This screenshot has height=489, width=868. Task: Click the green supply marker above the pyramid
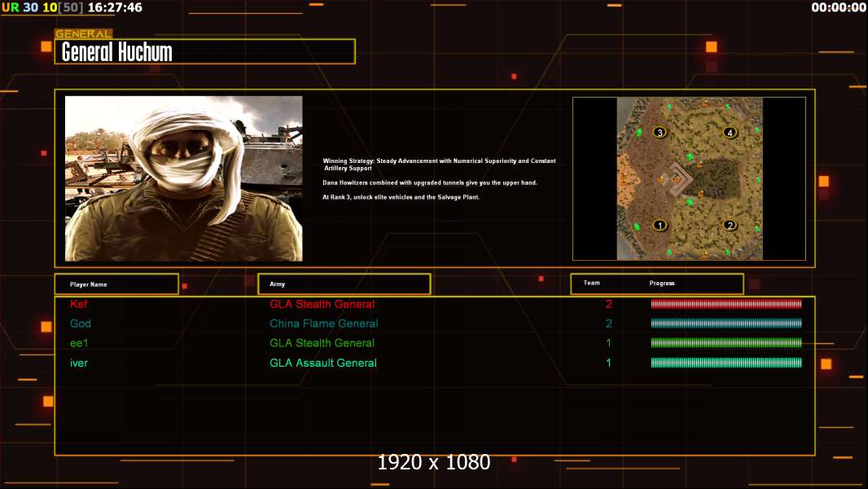pyautogui.click(x=690, y=156)
